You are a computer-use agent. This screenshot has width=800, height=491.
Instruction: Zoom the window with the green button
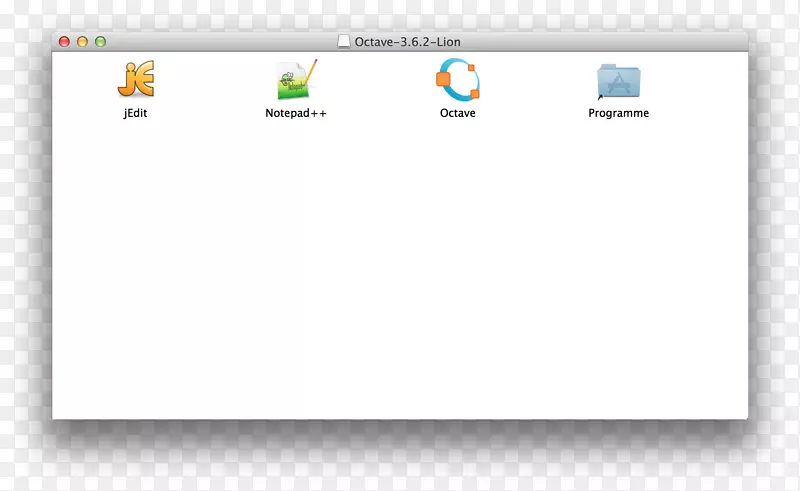(x=101, y=41)
